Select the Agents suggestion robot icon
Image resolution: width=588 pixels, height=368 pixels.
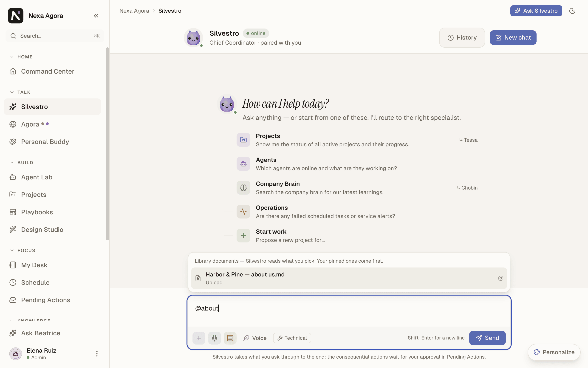[243, 164]
